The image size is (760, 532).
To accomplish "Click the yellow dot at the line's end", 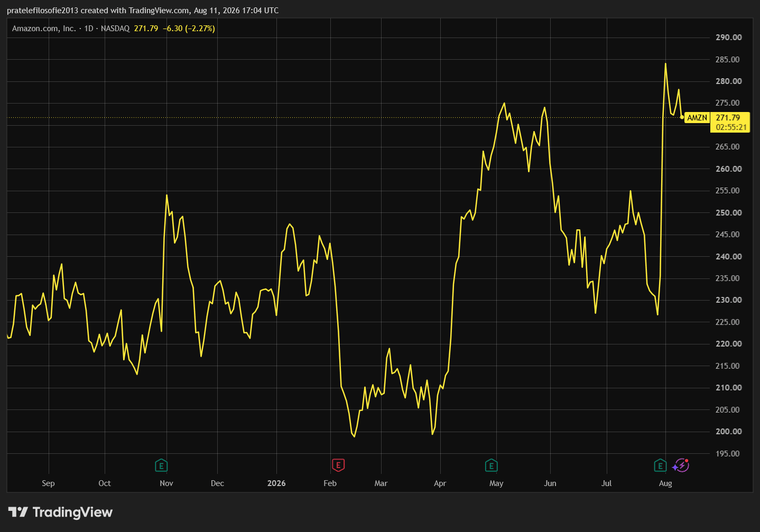I will point(682,117).
